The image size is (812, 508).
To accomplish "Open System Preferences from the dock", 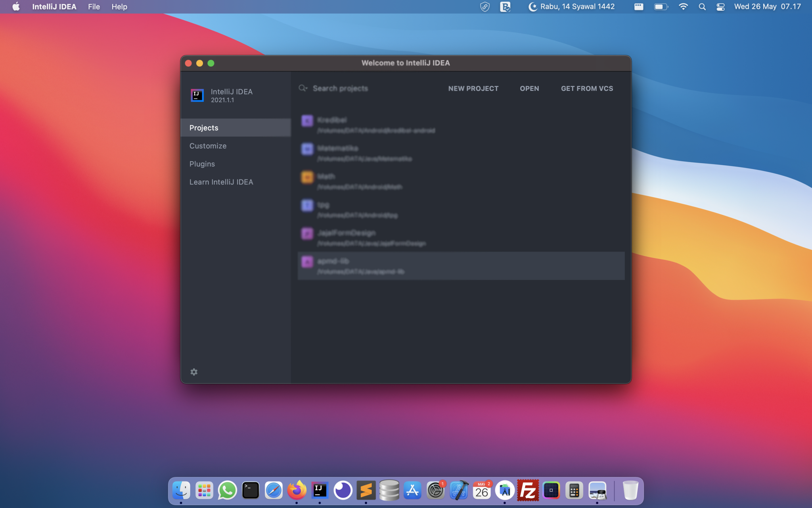I will click(435, 491).
